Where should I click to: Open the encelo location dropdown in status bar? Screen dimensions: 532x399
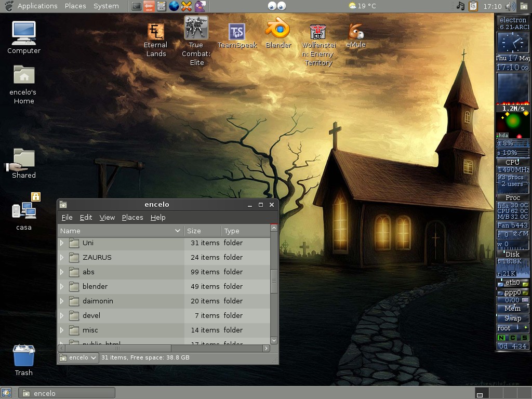(x=78, y=357)
